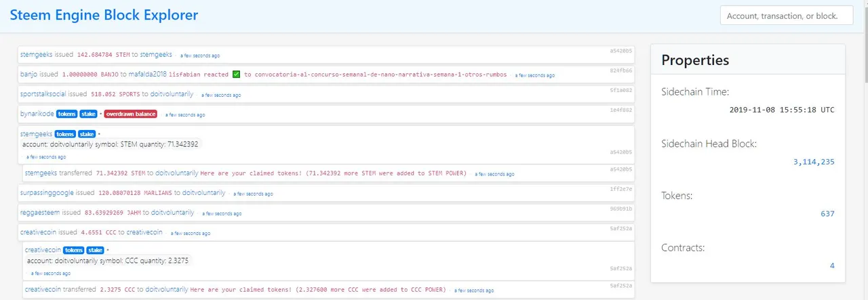The width and height of the screenshot is (868, 300).
Task: Click the stake badge in creativecoin row
Action: point(96,250)
